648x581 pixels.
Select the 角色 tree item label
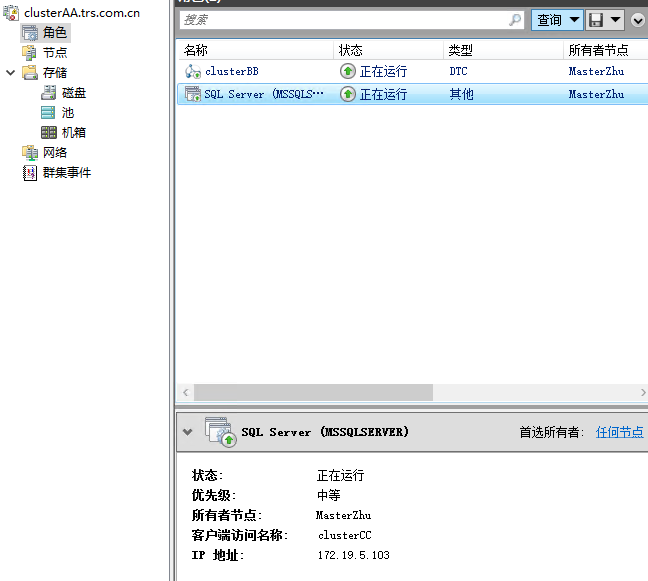pos(55,33)
